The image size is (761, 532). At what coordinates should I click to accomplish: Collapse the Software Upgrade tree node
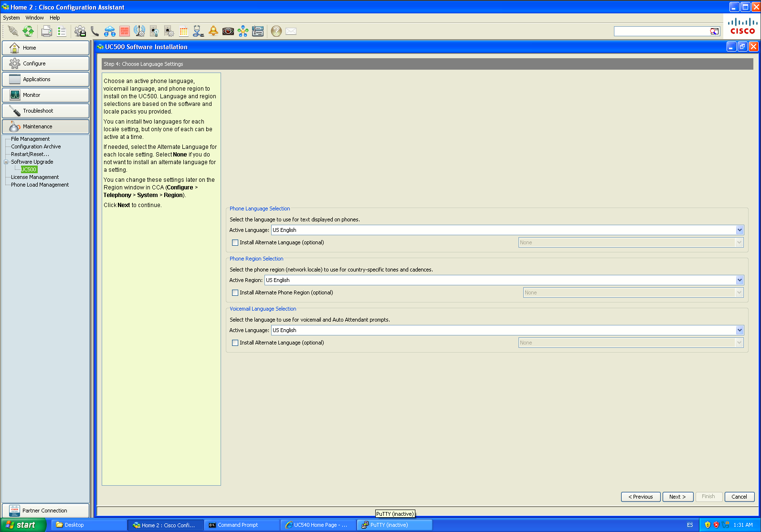point(6,162)
